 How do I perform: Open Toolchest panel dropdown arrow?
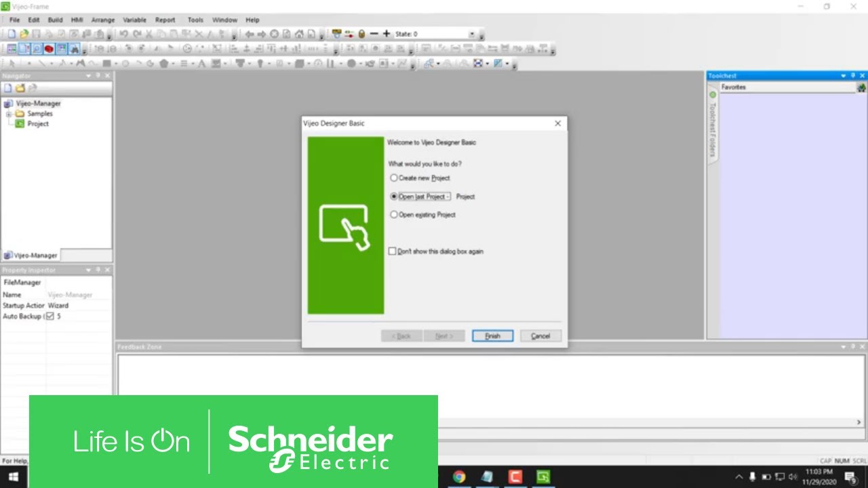click(844, 76)
